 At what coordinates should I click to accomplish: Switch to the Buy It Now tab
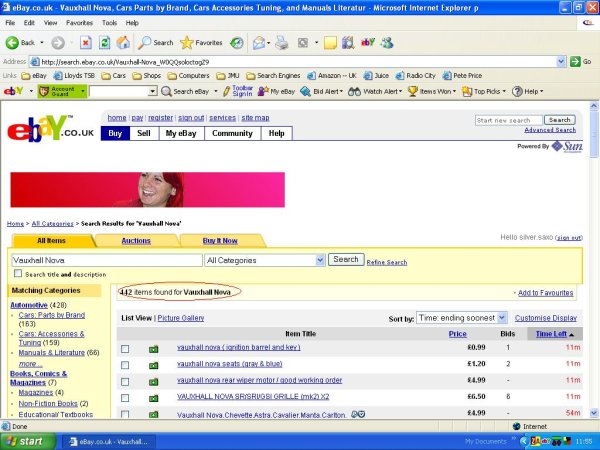click(220, 241)
